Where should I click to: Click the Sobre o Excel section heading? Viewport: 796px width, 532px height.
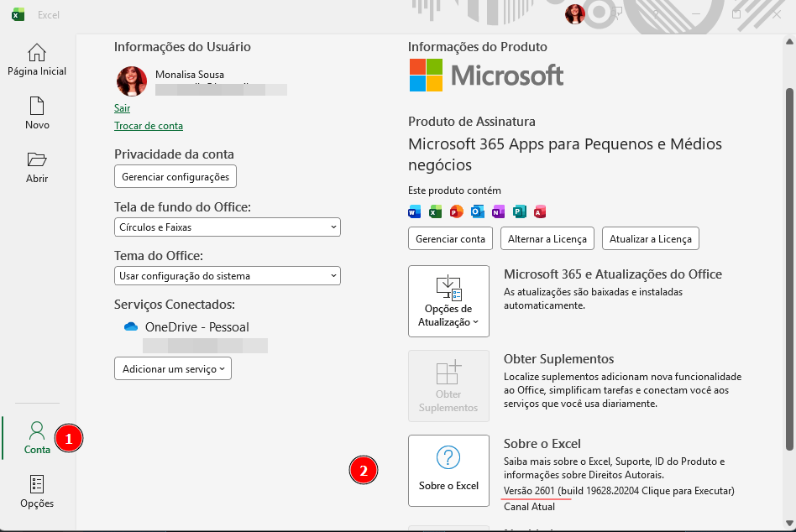pos(542,444)
